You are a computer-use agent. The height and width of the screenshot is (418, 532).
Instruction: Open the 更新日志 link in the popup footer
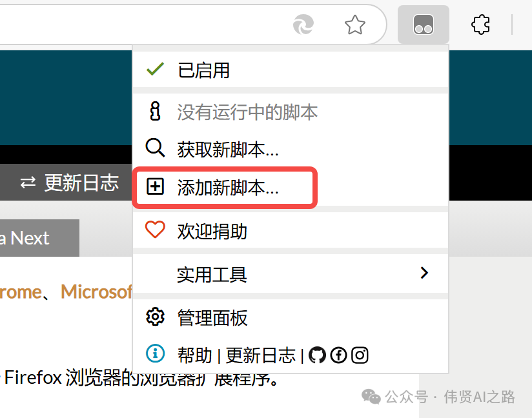coord(261,355)
